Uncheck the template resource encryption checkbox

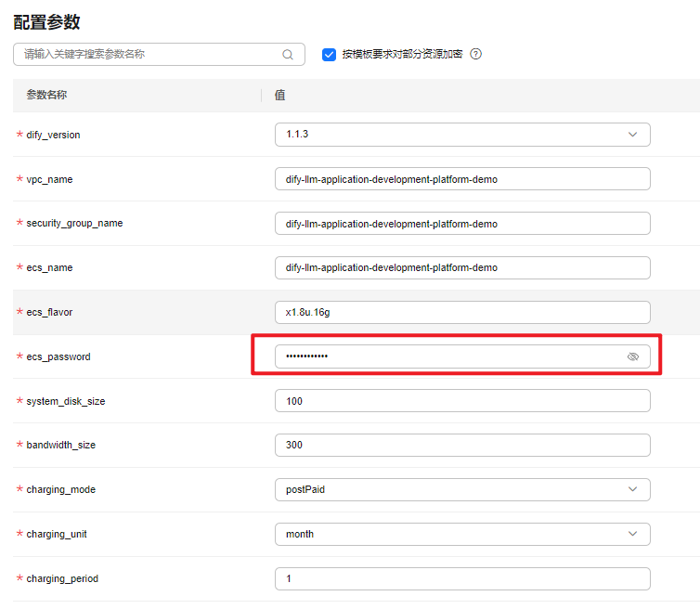pos(329,55)
